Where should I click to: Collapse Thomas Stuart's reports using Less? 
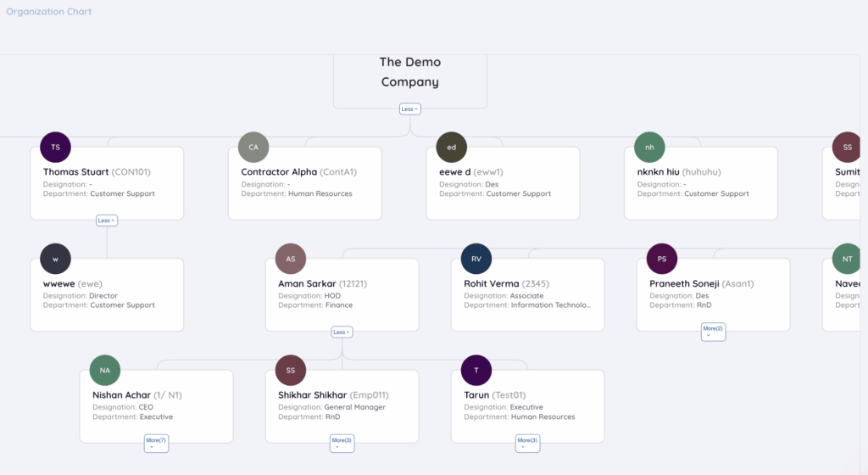(x=107, y=221)
